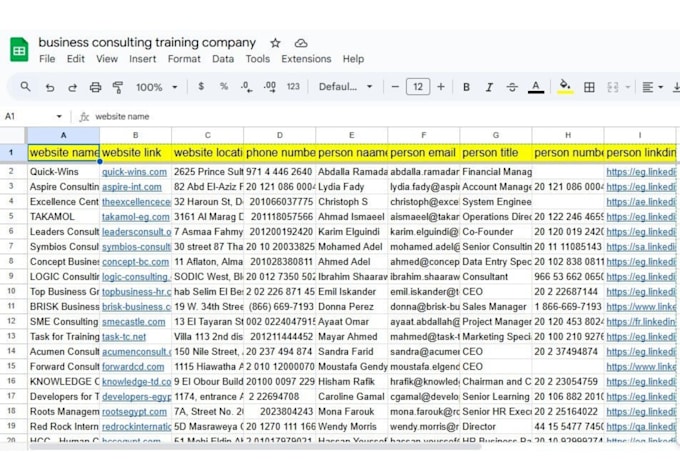
Task: Expand the name box A1 dropdown
Action: (59, 116)
